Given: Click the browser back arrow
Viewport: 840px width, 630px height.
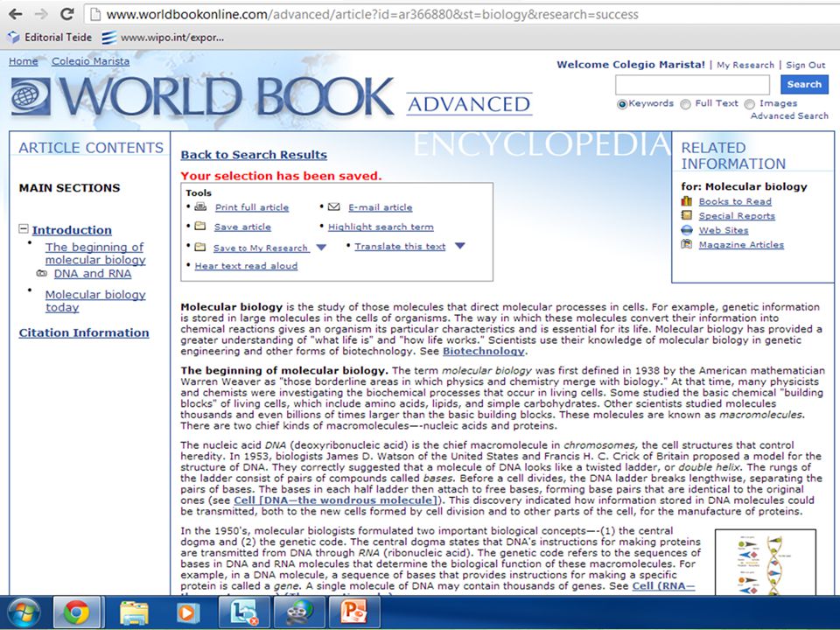Looking at the screenshot, I should (15, 14).
